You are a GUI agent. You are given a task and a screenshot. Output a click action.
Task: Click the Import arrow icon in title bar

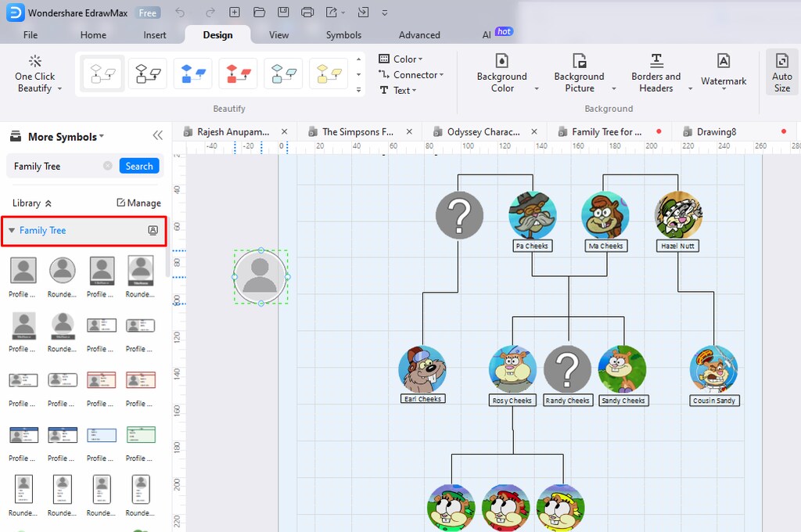[363, 13]
